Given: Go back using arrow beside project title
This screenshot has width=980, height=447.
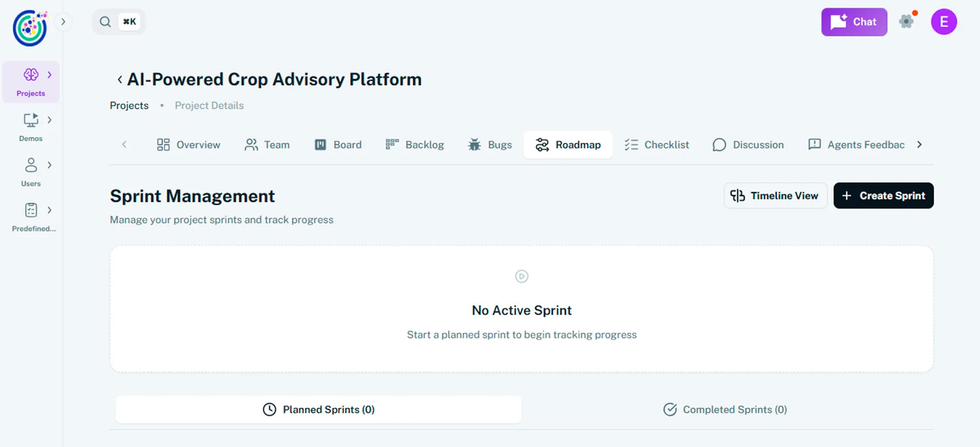Looking at the screenshot, I should 119,80.
